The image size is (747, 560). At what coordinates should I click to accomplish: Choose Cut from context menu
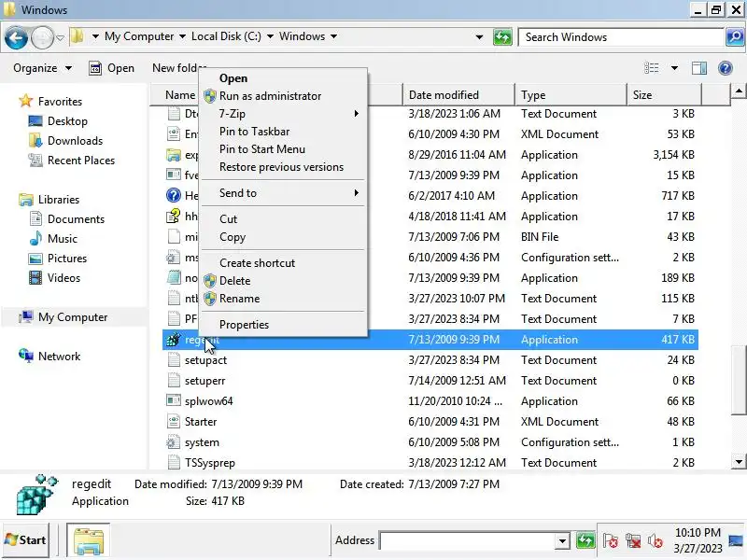283,219
